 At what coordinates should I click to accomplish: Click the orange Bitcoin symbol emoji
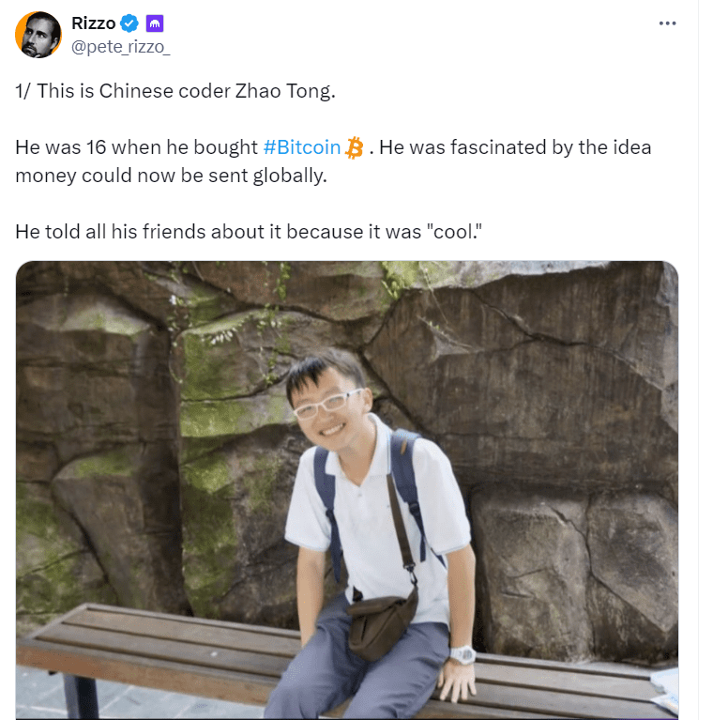coord(355,147)
